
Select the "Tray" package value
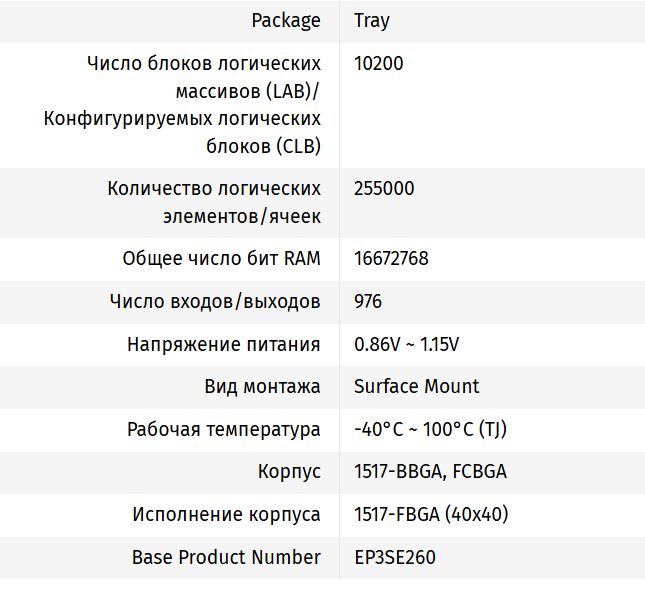click(372, 21)
